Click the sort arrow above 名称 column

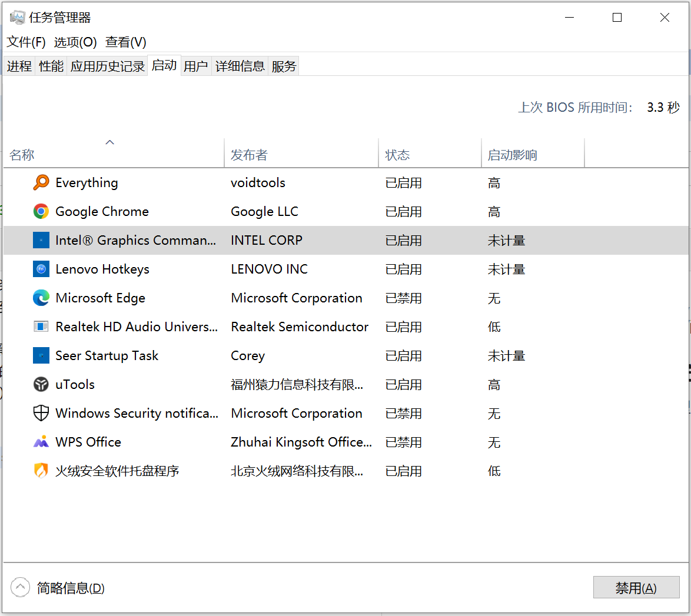click(109, 142)
